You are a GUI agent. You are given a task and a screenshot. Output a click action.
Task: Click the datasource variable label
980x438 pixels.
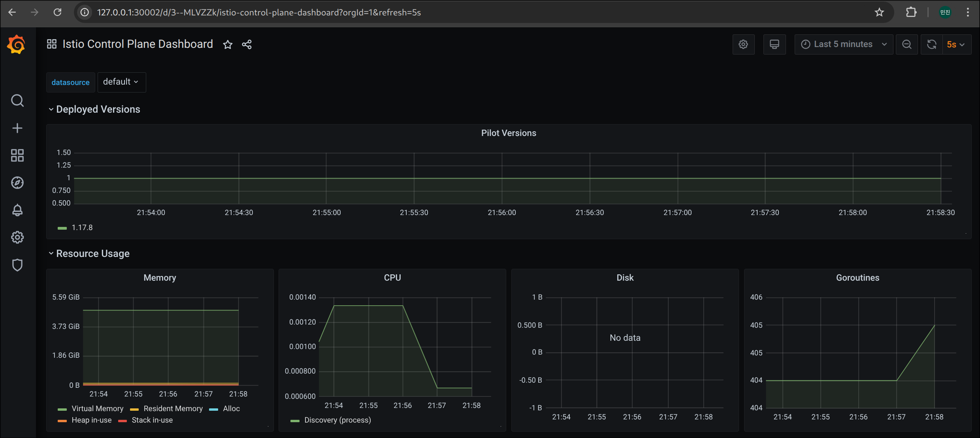click(70, 82)
